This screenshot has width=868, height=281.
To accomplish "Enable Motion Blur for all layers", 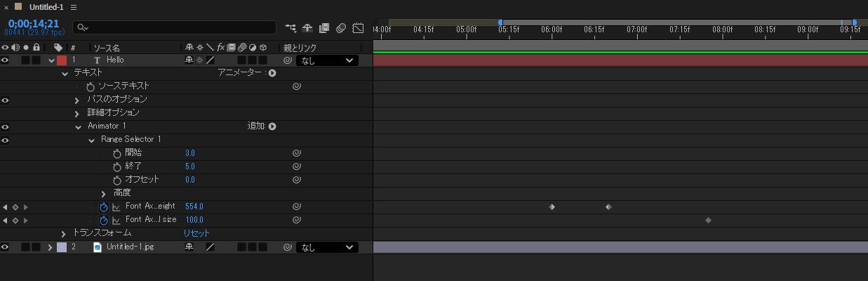I will pyautogui.click(x=341, y=28).
